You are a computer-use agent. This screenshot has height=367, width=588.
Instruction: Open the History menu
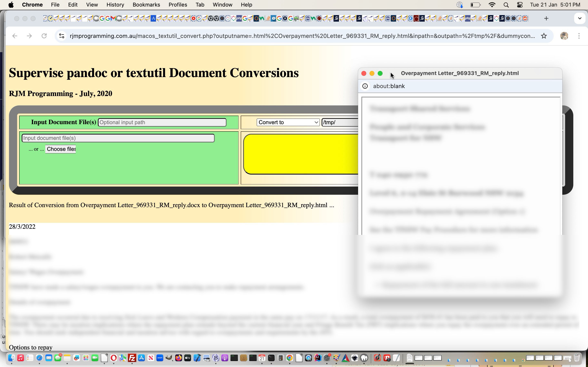[115, 5]
